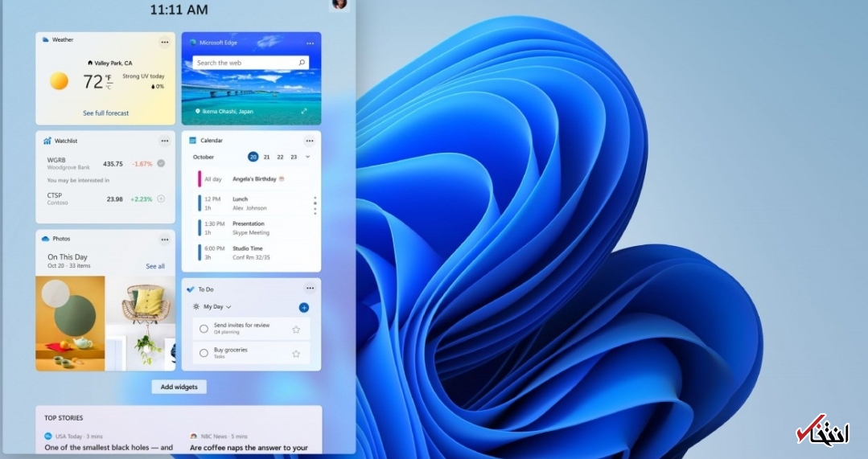Click the Add widgets button

tap(179, 387)
